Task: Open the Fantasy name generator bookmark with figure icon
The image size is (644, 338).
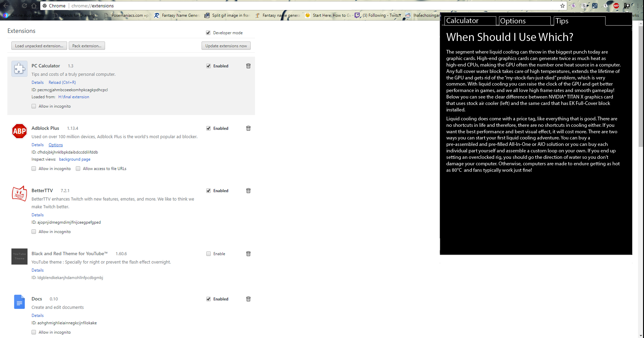Action: click(278, 15)
